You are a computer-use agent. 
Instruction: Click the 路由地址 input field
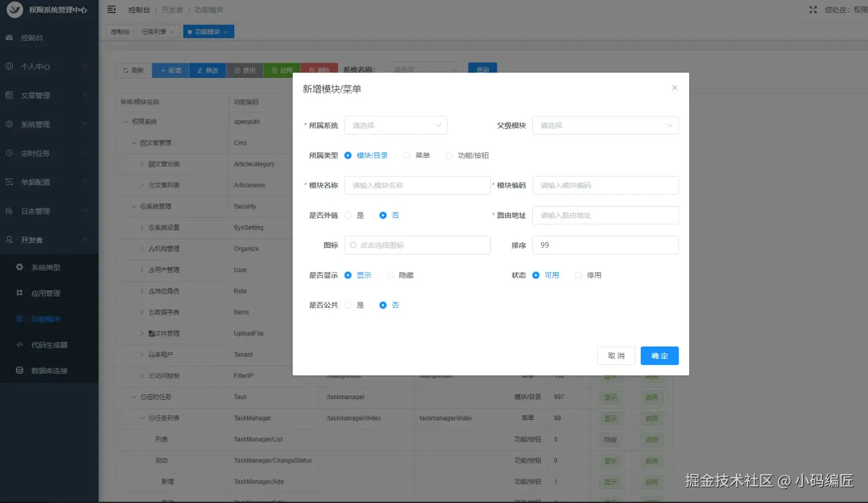pos(605,215)
